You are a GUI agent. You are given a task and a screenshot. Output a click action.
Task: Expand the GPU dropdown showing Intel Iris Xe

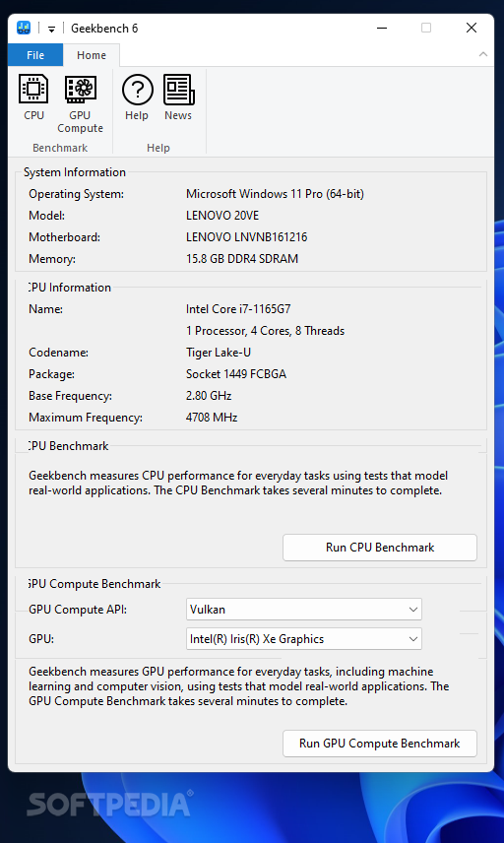pos(304,639)
